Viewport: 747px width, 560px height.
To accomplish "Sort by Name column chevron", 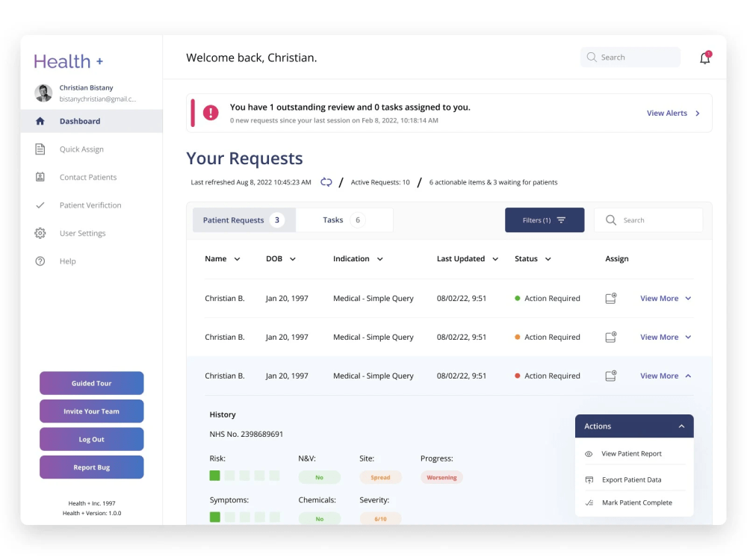I will click(238, 259).
